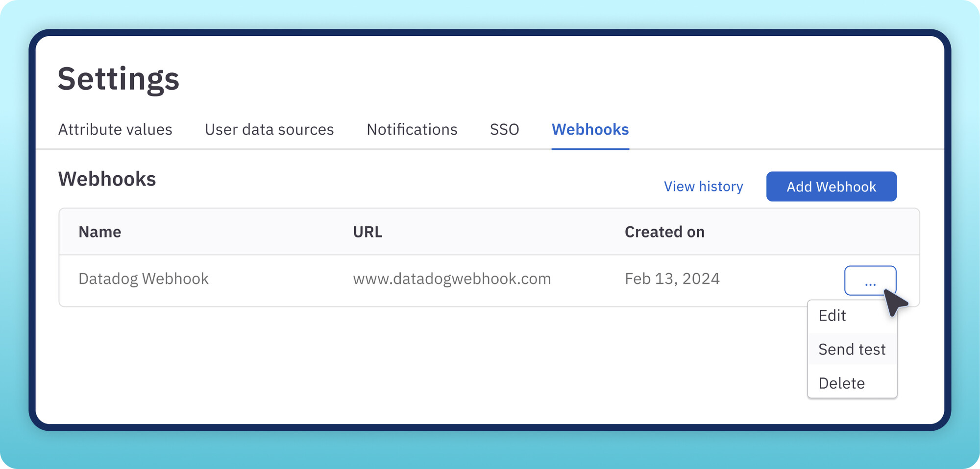Click the Feb 13, 2024 created date

[672, 279]
